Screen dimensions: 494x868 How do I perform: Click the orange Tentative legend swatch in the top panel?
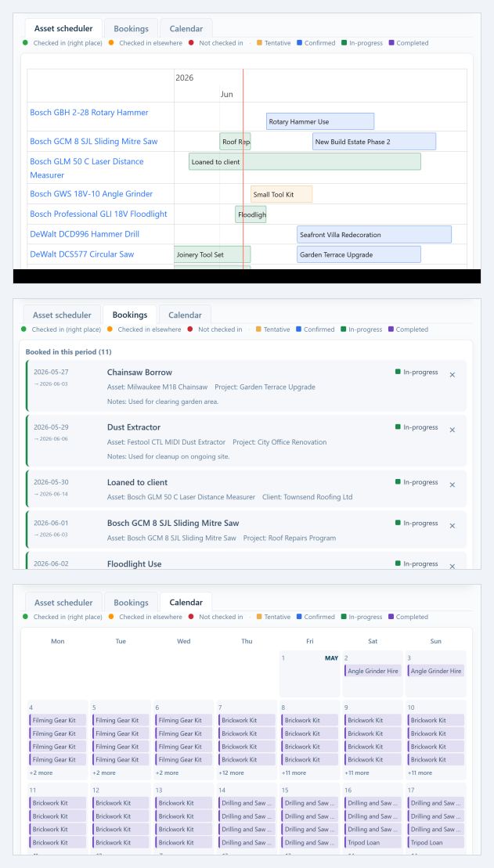[260, 42]
